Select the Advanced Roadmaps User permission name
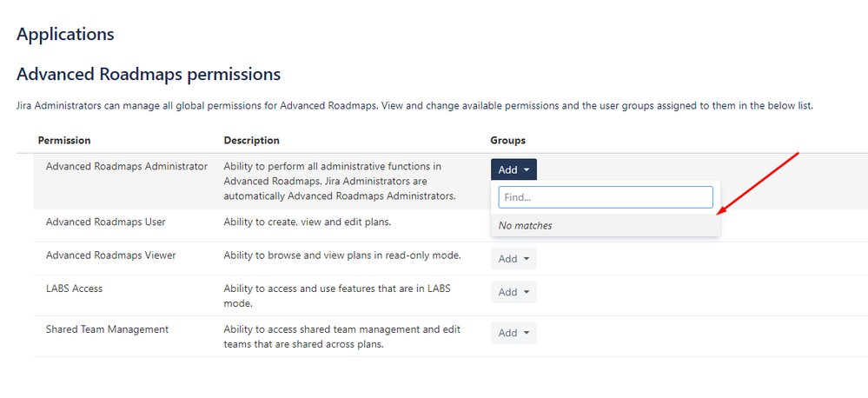This screenshot has height=398, width=868. click(105, 222)
